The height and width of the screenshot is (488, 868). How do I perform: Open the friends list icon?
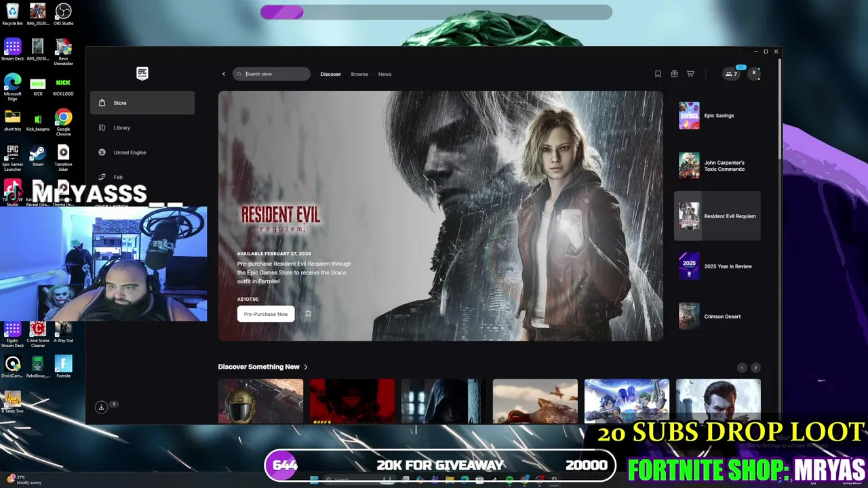[731, 74]
